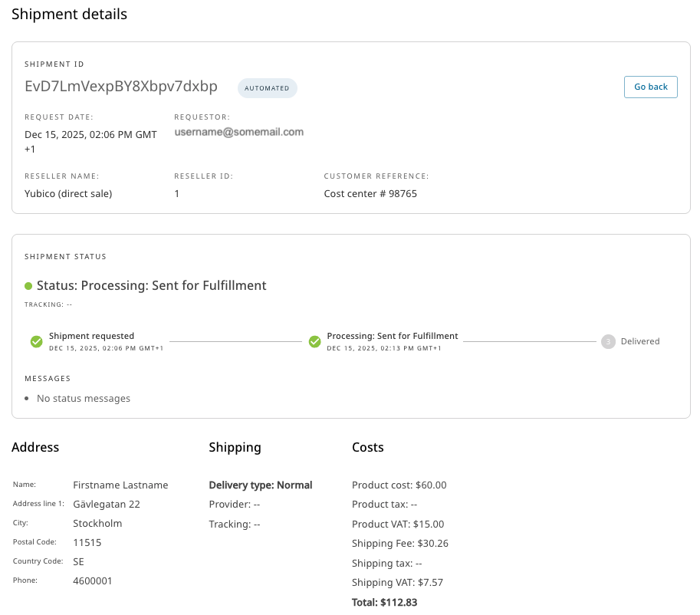Click the Gävlegatan 22 address line

click(107, 505)
